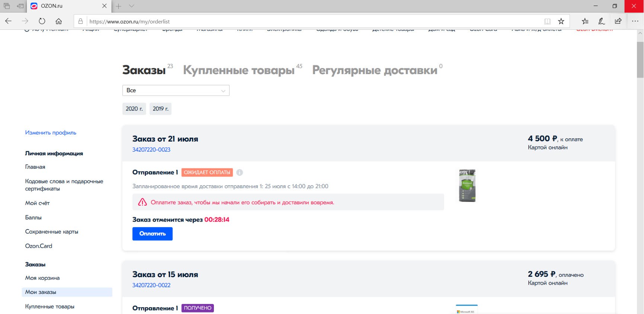Click the product thumbnail in July 21 order
This screenshot has height=314, width=644.
point(467,185)
